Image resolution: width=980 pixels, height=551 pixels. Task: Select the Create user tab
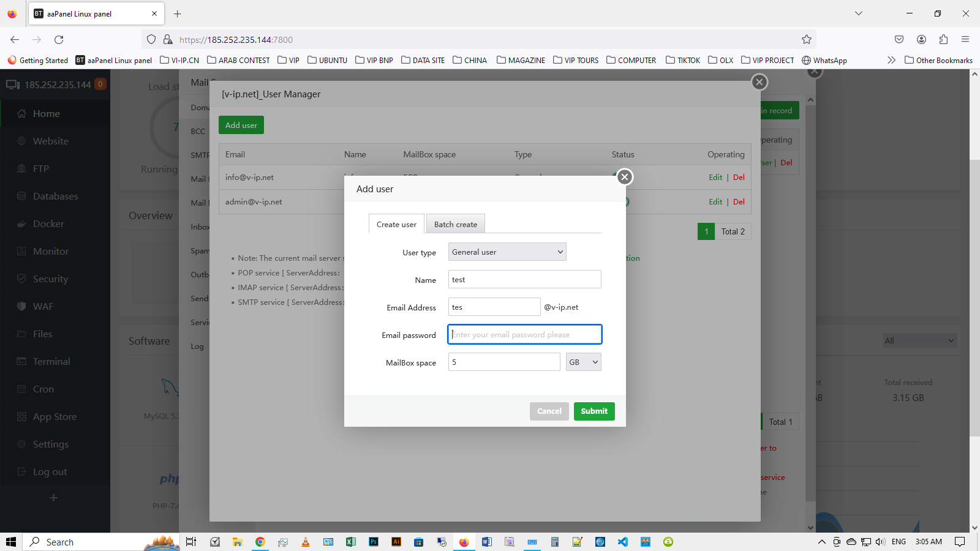pyautogui.click(x=396, y=225)
